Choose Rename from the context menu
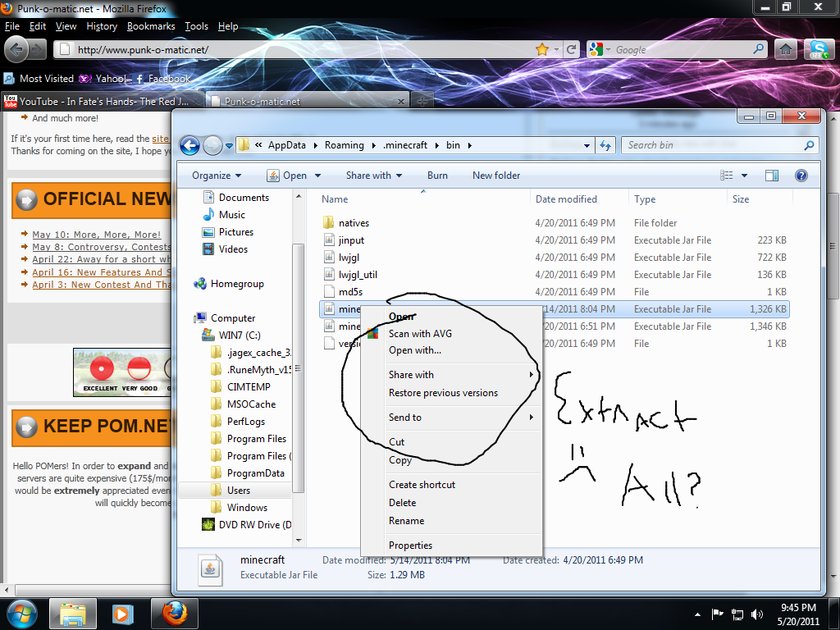This screenshot has height=630, width=840. point(406,521)
